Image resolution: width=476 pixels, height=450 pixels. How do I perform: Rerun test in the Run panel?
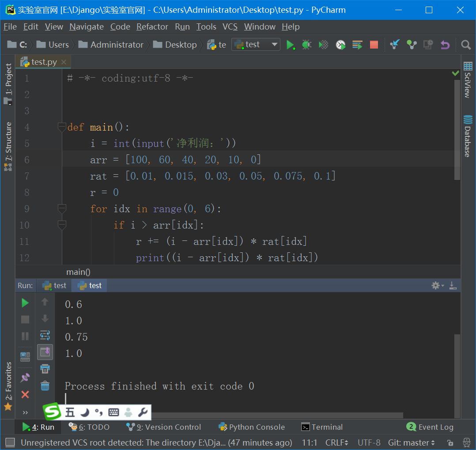[x=25, y=303]
